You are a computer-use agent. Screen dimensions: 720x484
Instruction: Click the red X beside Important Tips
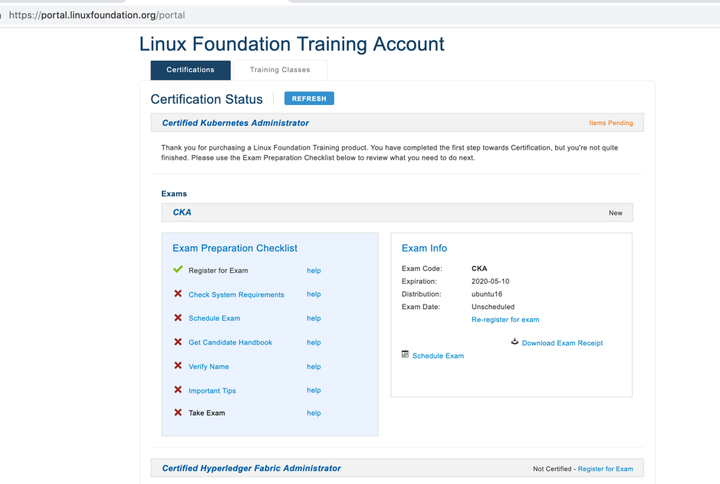pos(178,390)
